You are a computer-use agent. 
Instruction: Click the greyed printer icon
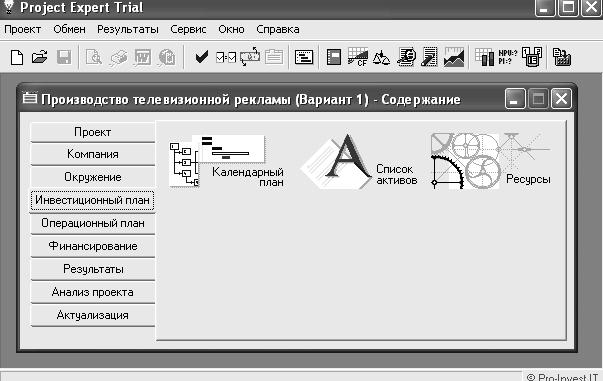click(x=119, y=58)
